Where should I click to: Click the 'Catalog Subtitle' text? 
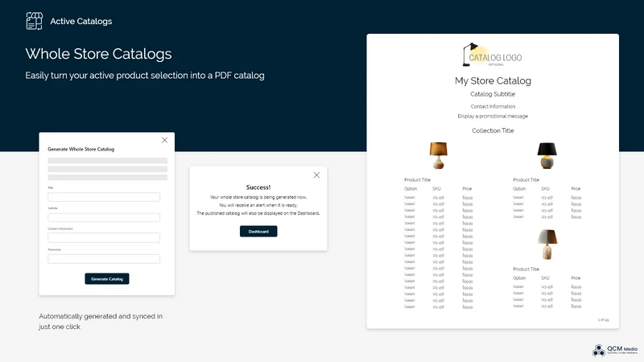[x=493, y=94]
